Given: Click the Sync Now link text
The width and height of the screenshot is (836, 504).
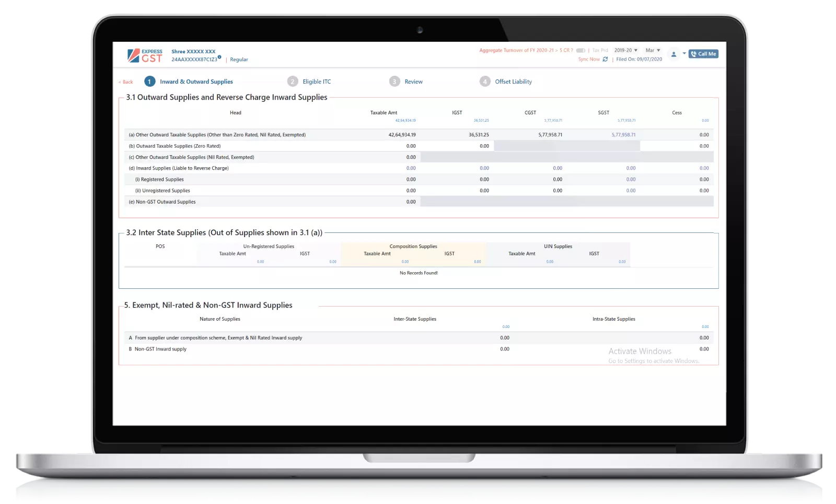Looking at the screenshot, I should coord(589,60).
